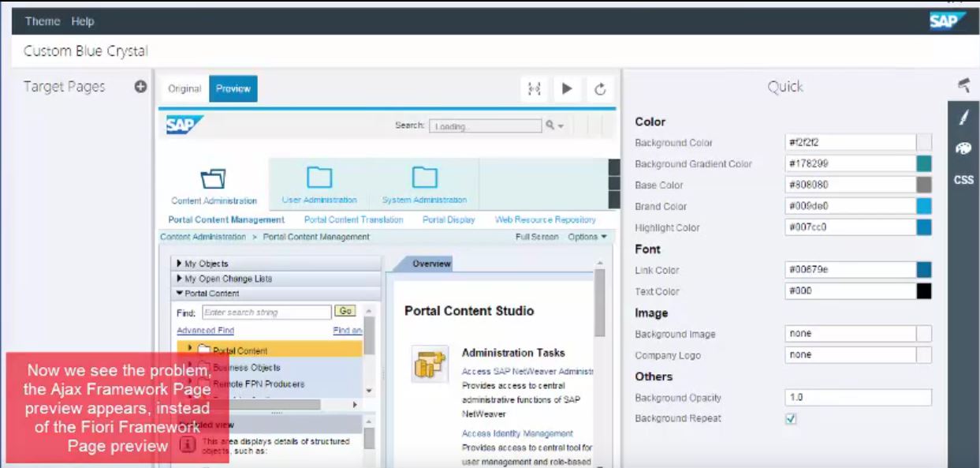Open the Help menu
Image resolution: width=980 pixels, height=468 pixels.
83,21
